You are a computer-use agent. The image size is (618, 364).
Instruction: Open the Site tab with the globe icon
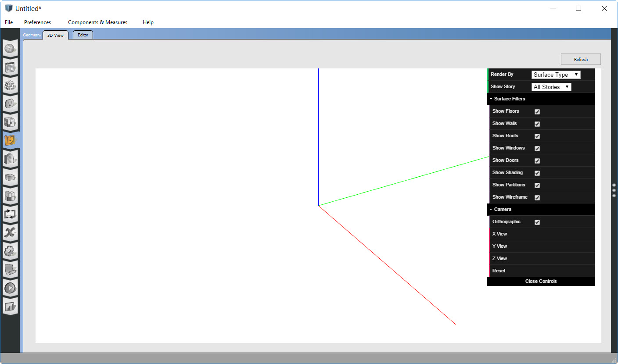pyautogui.click(x=10, y=49)
